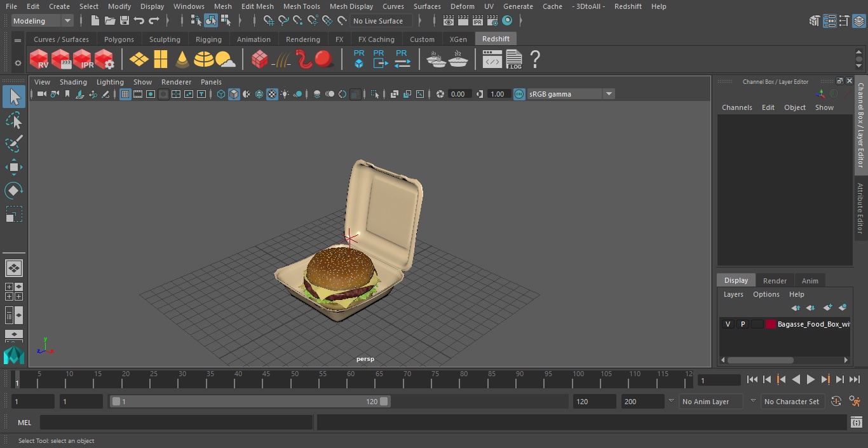Switch to the Render layer tab
868x448 pixels.
point(775,281)
